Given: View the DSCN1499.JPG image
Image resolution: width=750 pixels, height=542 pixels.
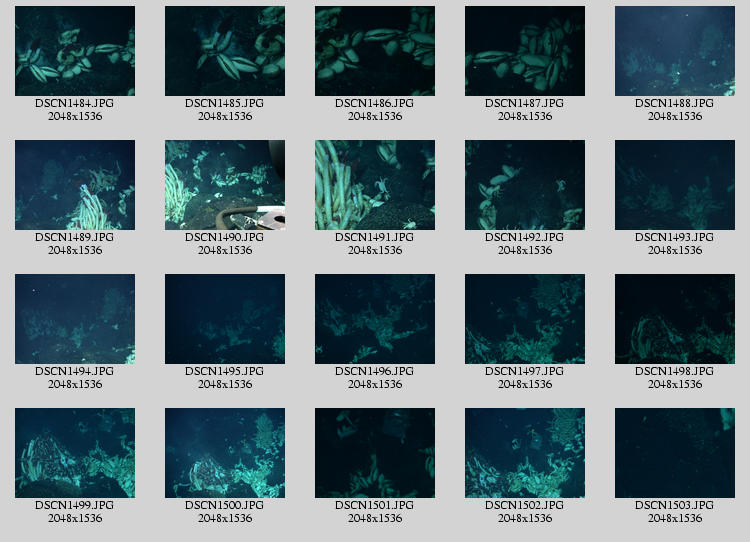Looking at the screenshot, I should tap(75, 453).
